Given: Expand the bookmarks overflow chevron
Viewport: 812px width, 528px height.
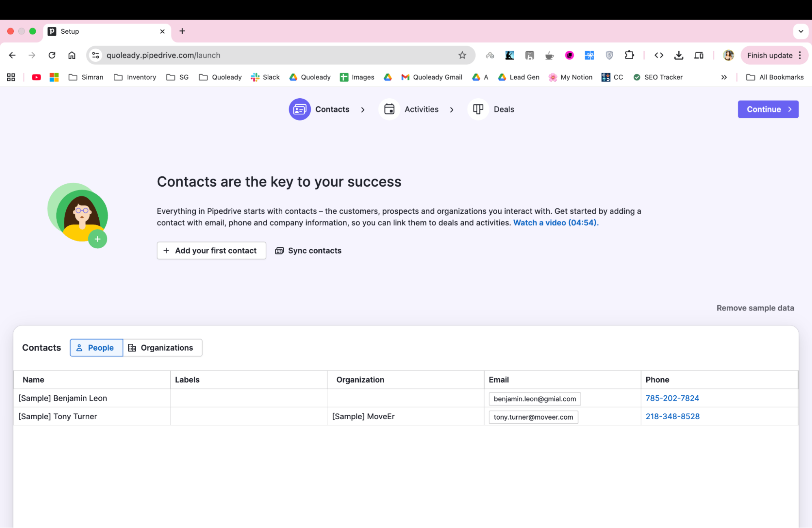Looking at the screenshot, I should point(724,77).
